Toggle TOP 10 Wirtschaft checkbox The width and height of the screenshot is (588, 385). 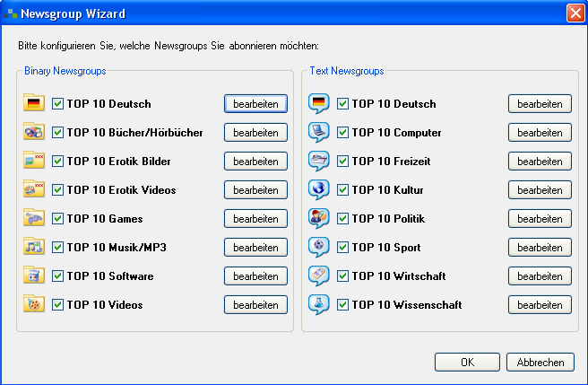point(342,276)
